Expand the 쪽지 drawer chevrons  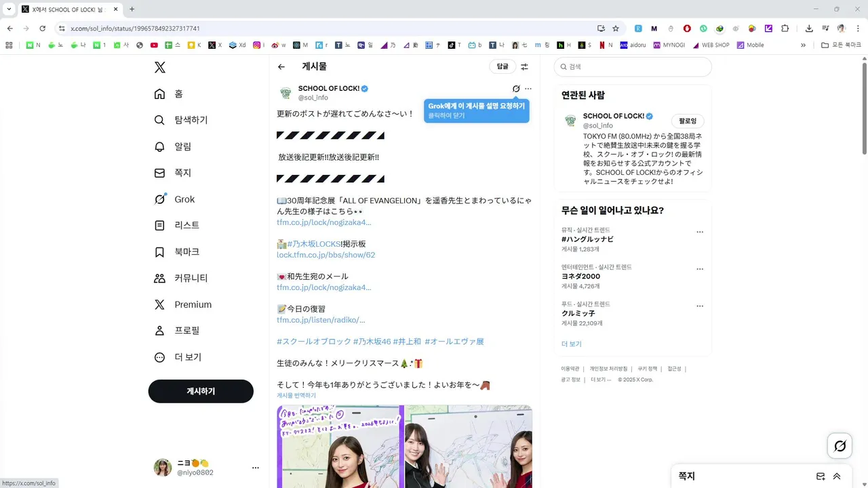(x=837, y=476)
